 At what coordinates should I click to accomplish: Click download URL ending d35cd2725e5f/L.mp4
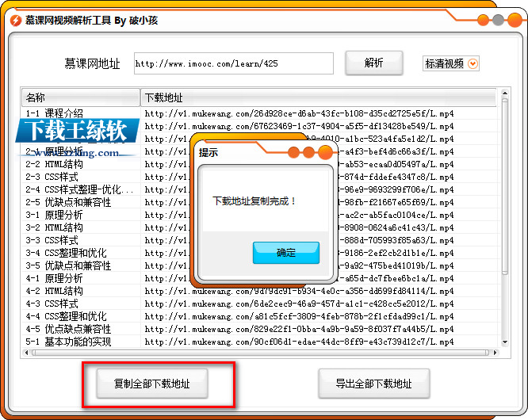tap(299, 114)
